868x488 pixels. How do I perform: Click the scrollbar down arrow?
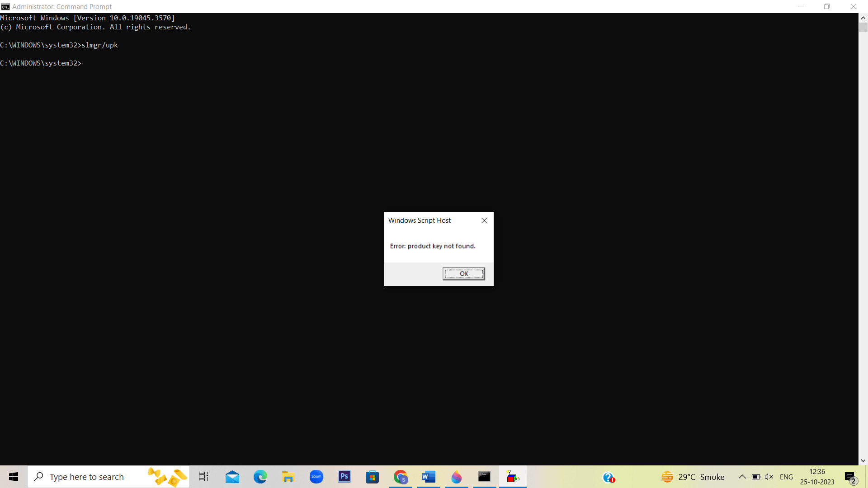coord(863,460)
